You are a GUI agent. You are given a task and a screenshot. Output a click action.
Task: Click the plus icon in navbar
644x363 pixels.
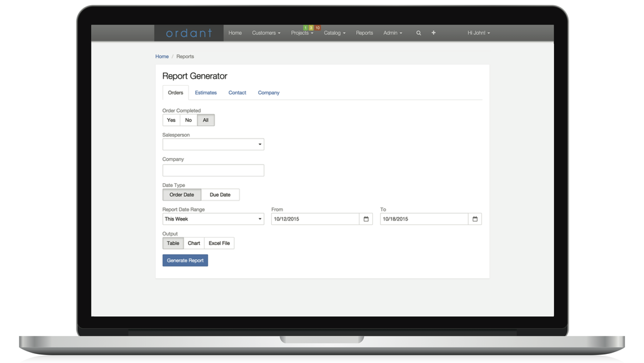tap(433, 33)
